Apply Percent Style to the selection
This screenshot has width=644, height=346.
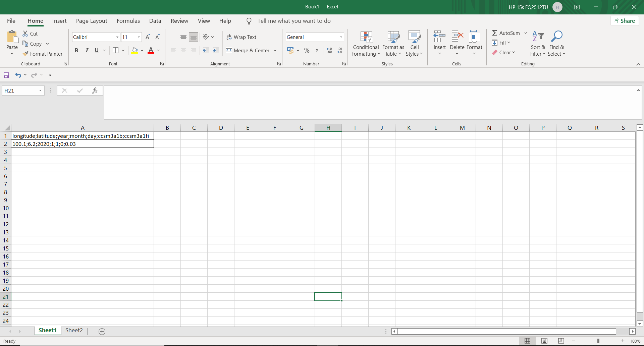click(307, 50)
